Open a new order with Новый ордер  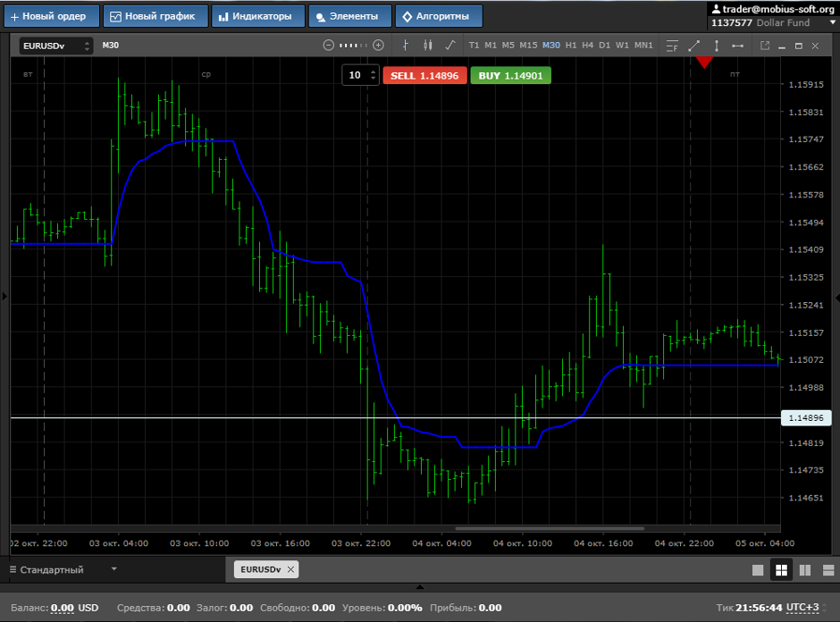pyautogui.click(x=52, y=16)
